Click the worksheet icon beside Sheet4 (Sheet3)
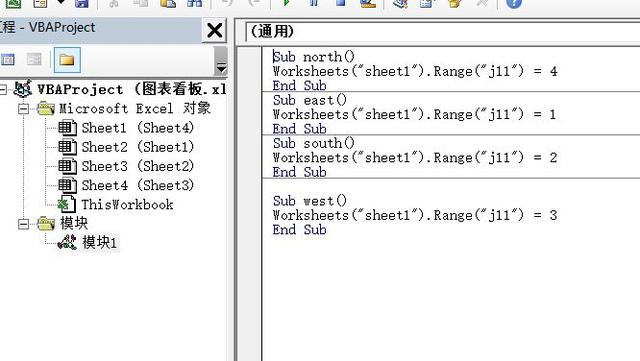Image resolution: width=640 pixels, height=361 pixels. point(67,185)
